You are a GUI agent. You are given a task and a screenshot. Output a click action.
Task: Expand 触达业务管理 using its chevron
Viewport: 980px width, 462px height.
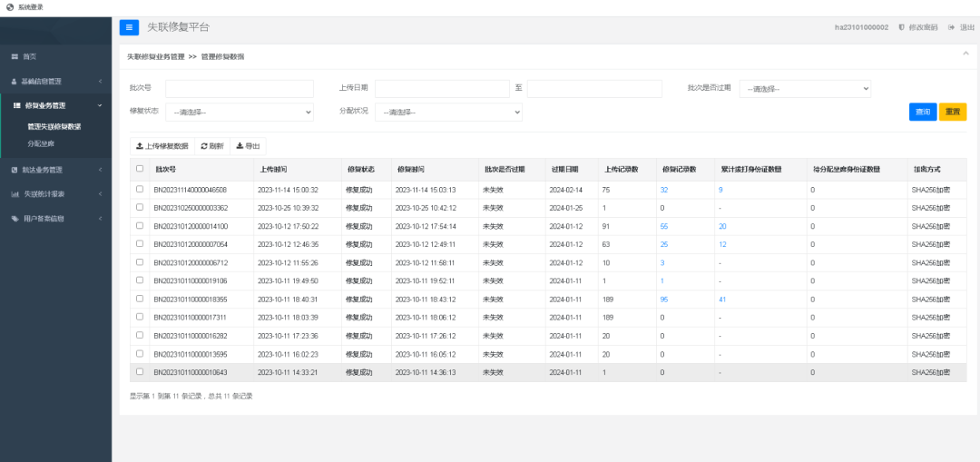point(100,170)
